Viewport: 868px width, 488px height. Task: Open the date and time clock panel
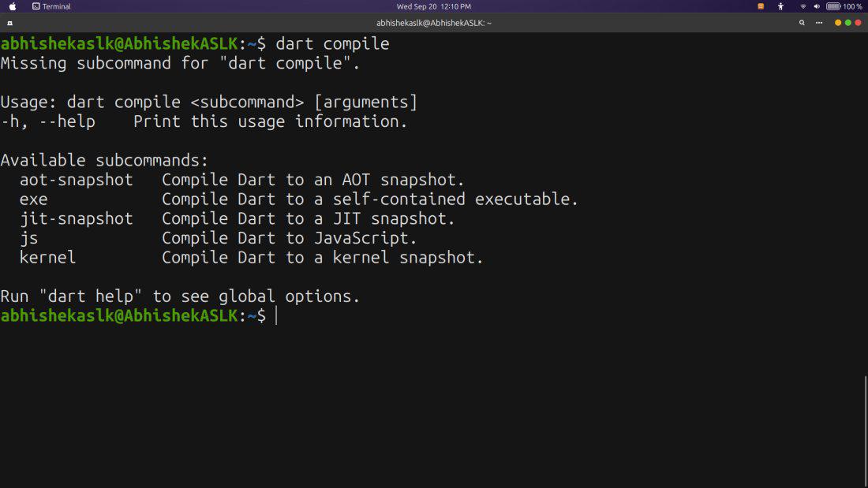[433, 6]
